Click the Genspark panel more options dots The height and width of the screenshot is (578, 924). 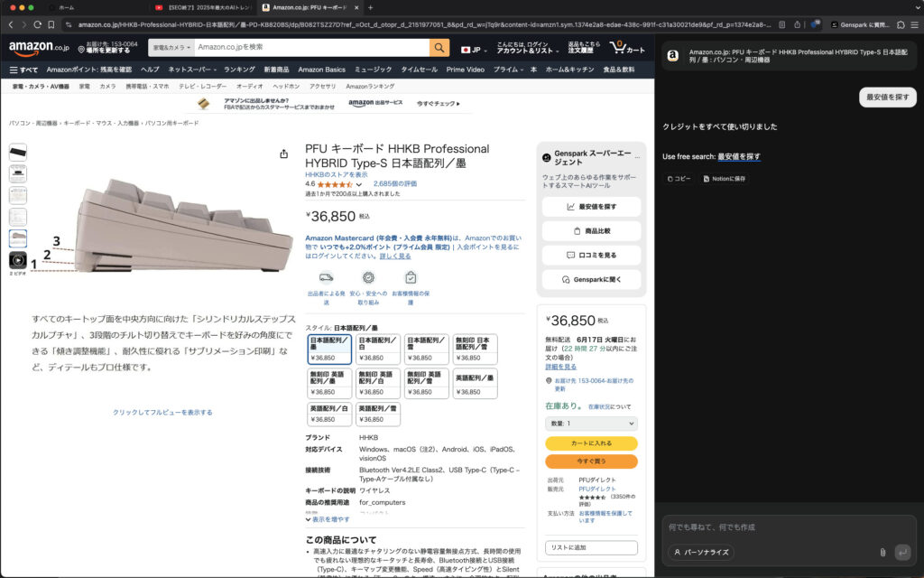click(x=637, y=157)
